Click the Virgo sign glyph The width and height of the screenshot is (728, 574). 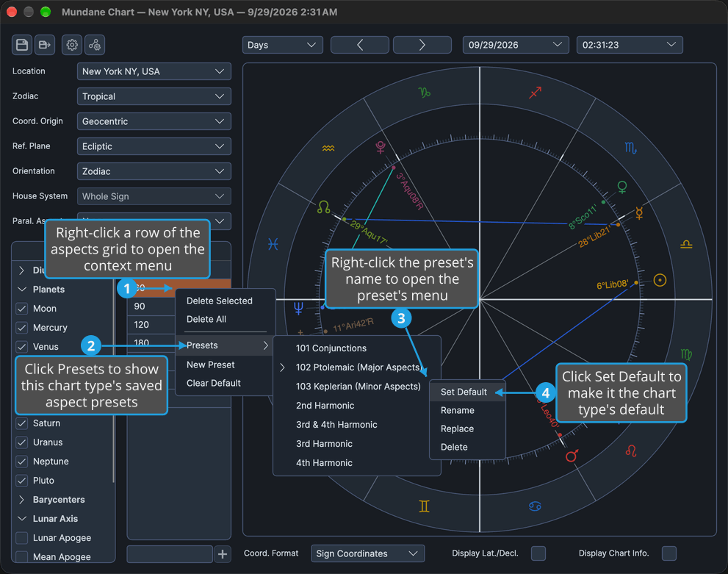[x=686, y=354]
